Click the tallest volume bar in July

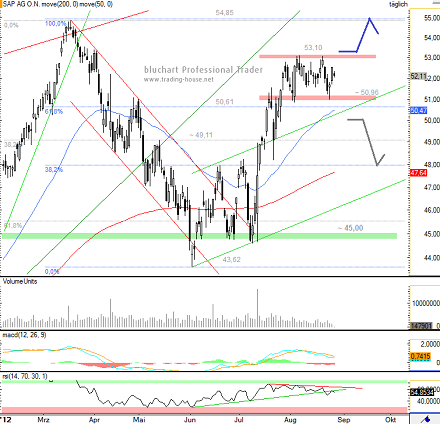257,308
